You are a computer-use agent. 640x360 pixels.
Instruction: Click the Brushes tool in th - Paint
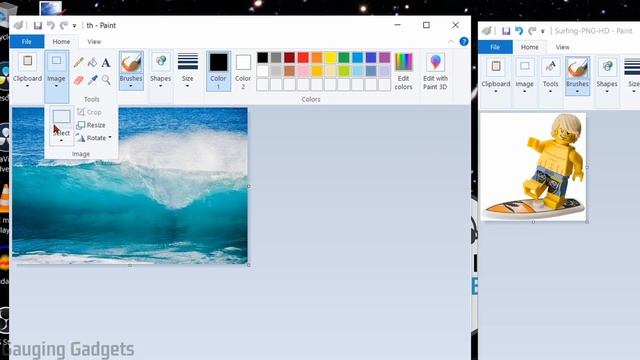coord(131,70)
